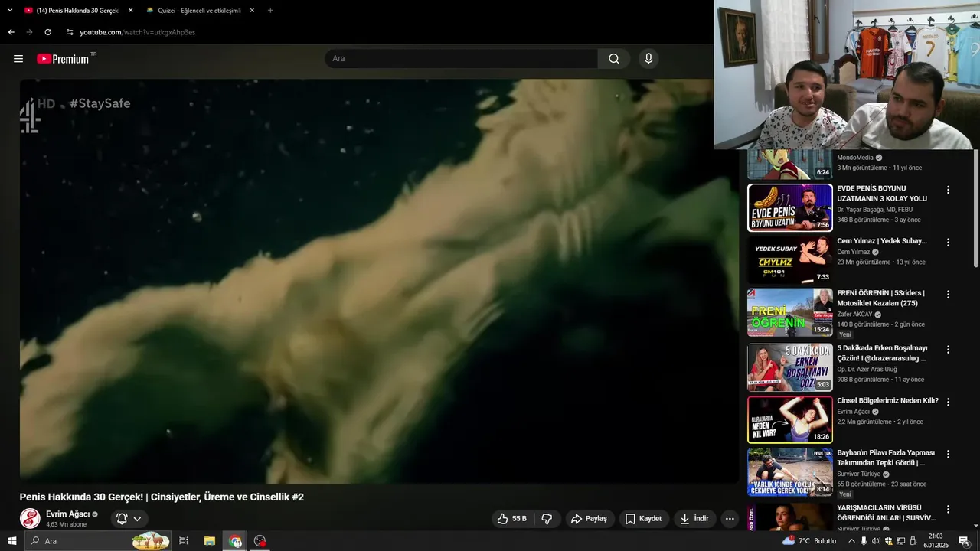This screenshot has height=551, width=980.
Task: Open the YouTube hamburger guide menu
Action: [x=18, y=59]
